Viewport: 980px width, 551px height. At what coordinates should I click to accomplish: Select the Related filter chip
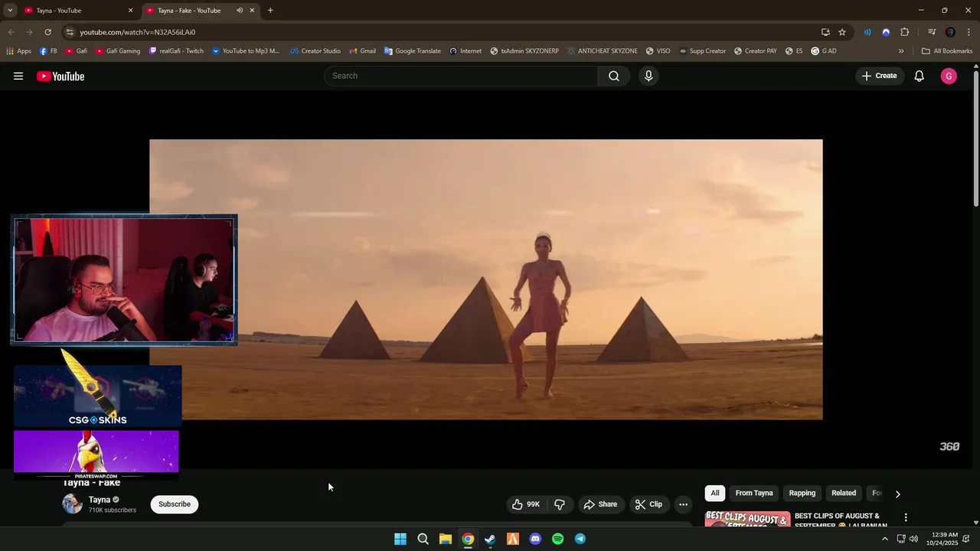pyautogui.click(x=844, y=493)
